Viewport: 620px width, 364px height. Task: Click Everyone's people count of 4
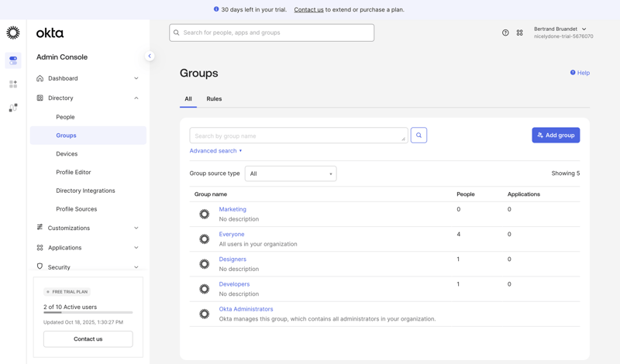(x=458, y=234)
